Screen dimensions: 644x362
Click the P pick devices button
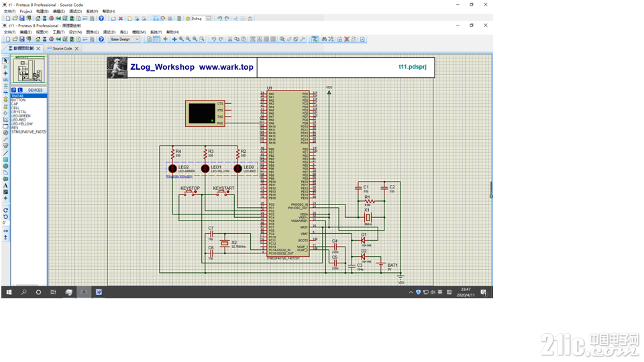pos(13,90)
